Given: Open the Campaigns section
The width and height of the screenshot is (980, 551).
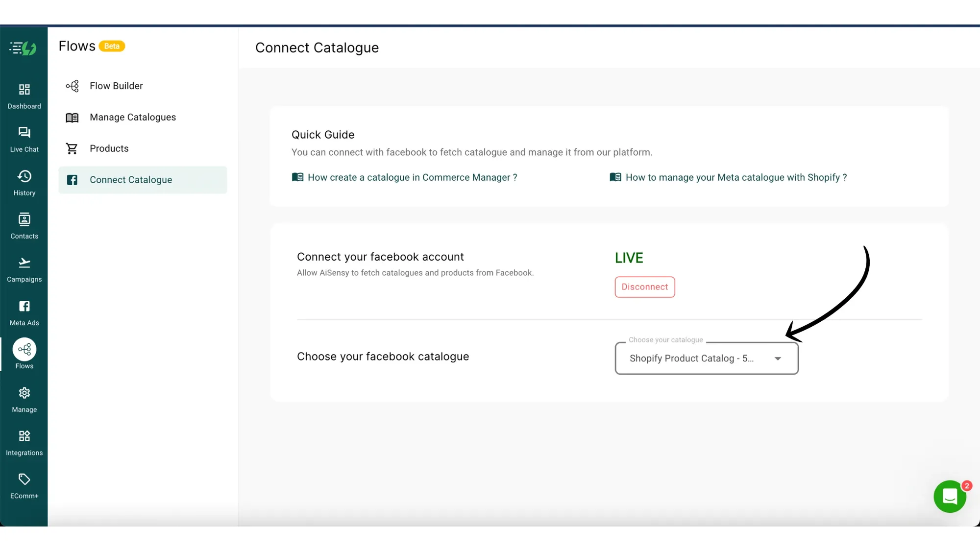Looking at the screenshot, I should point(24,268).
